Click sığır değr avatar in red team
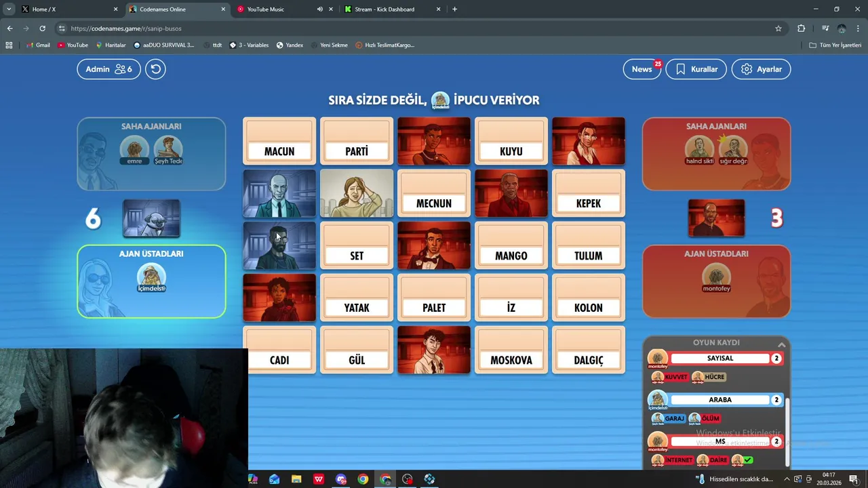The height and width of the screenshot is (488, 868). tap(733, 150)
